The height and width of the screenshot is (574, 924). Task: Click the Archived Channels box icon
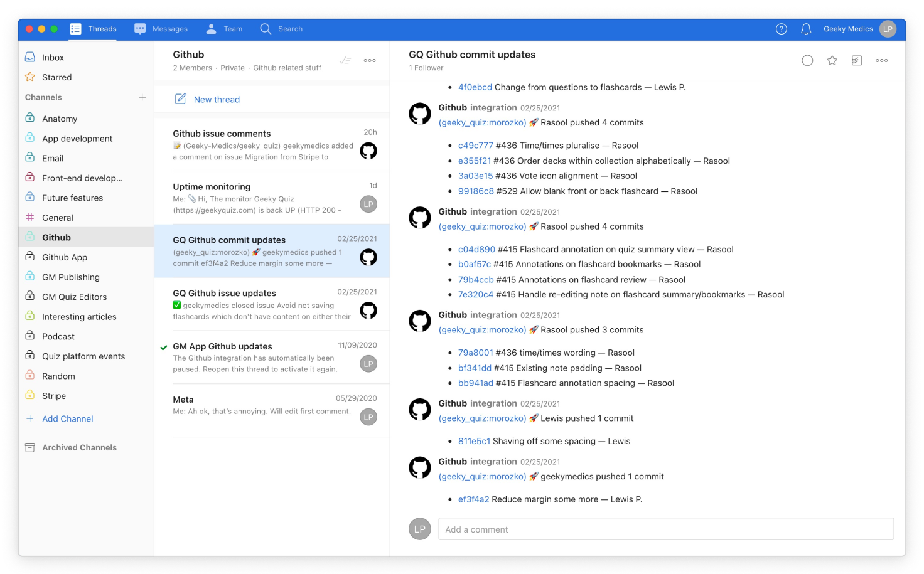point(30,447)
